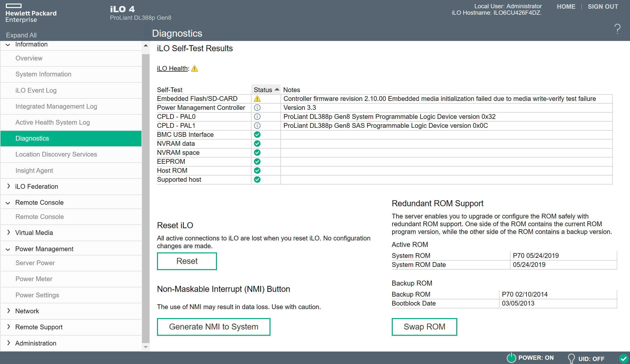The image size is (630, 364).
Task: Open the iLO Event Log page
Action: (x=36, y=90)
